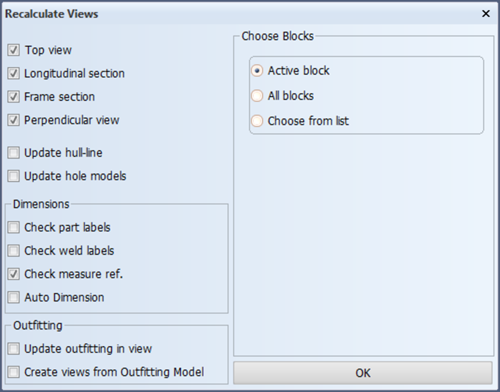Select Choose from list radio button
500x392 pixels.
(x=257, y=121)
